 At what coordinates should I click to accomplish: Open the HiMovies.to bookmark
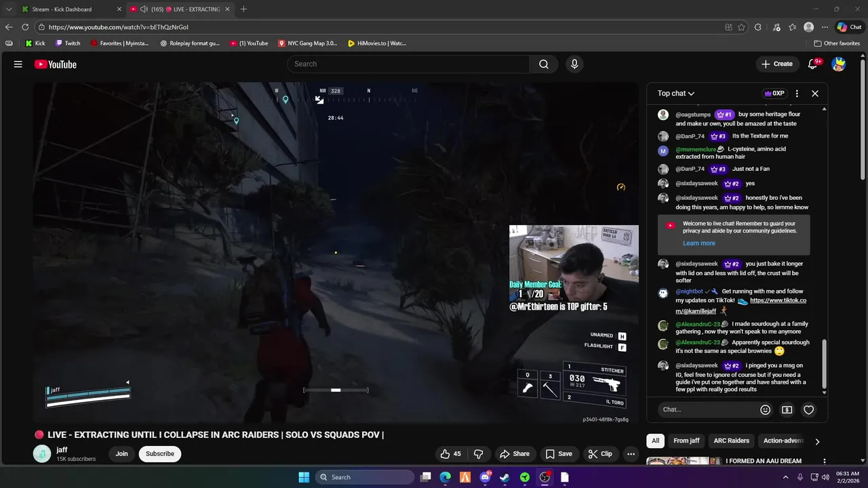tap(376, 43)
